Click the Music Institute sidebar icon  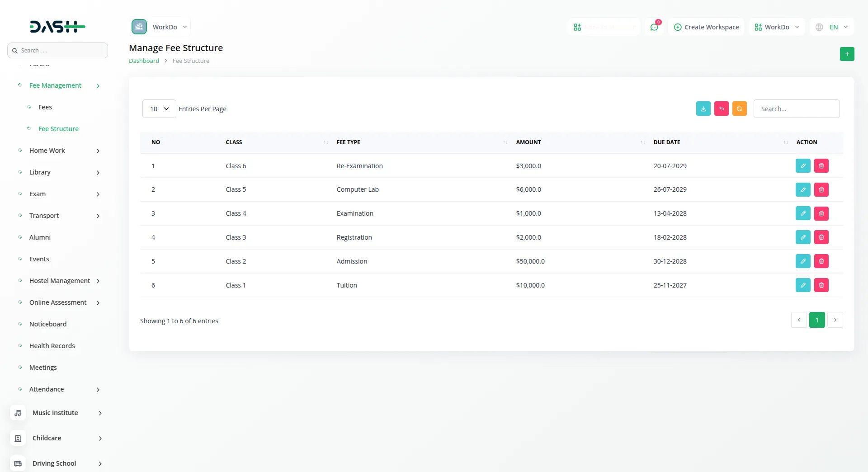click(x=18, y=413)
